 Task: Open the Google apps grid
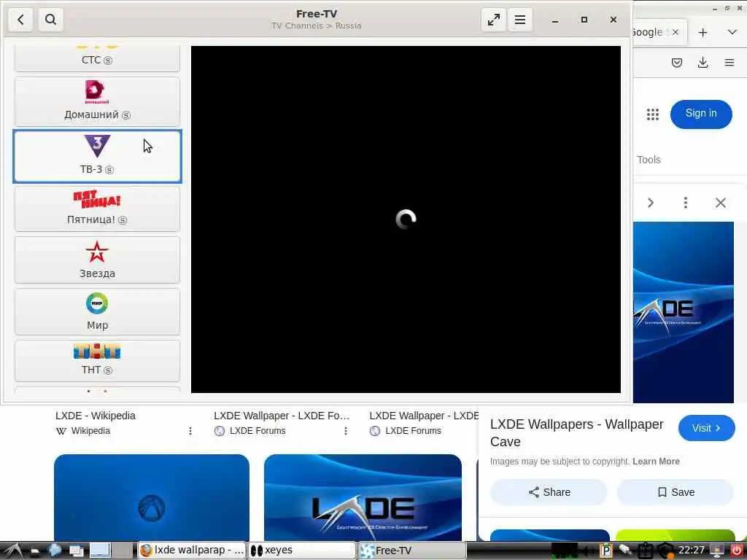click(x=653, y=114)
